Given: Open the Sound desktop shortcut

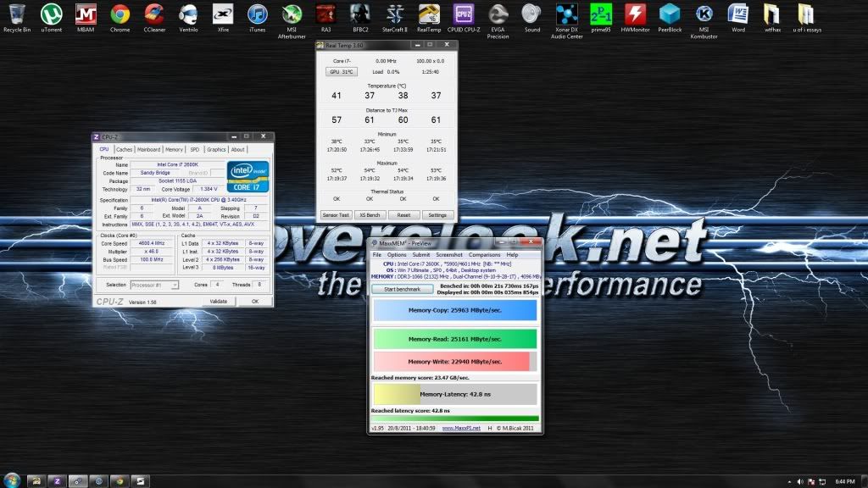Looking at the screenshot, I should pyautogui.click(x=531, y=18).
